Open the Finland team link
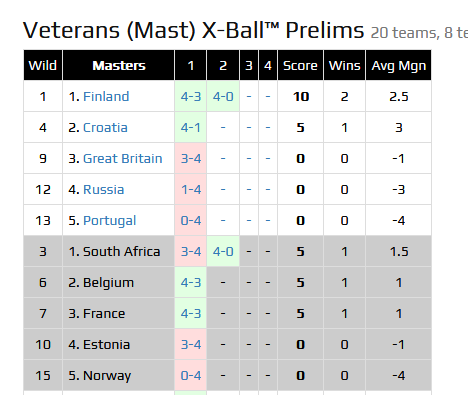Viewport: 468px width, 395px height. point(106,97)
